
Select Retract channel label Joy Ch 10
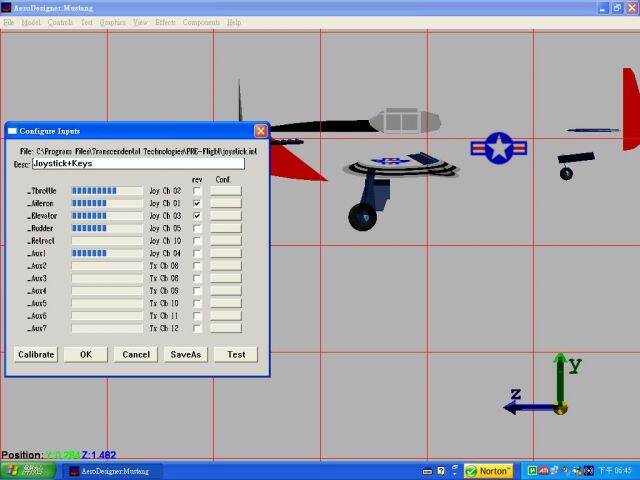(165, 241)
